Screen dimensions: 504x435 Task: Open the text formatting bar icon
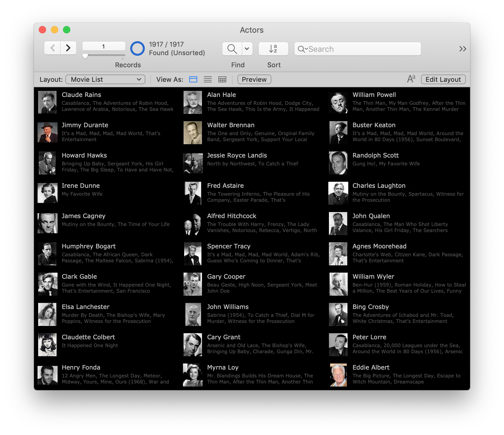[x=411, y=79]
